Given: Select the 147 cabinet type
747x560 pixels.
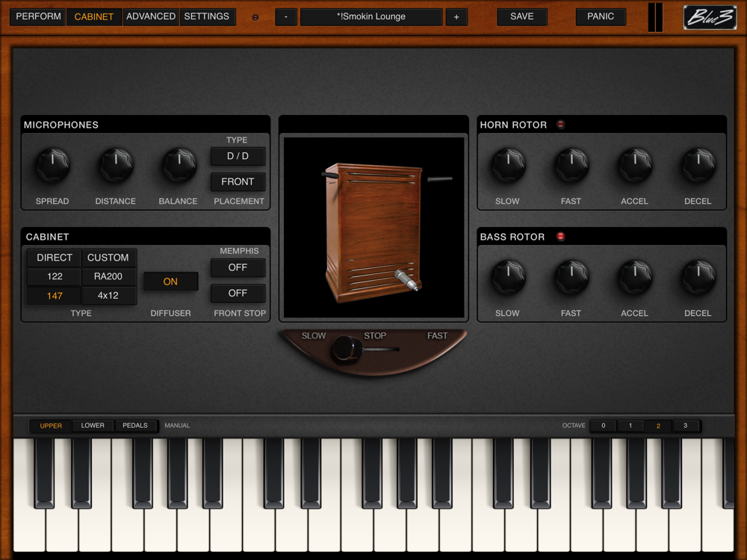Looking at the screenshot, I should click(55, 296).
